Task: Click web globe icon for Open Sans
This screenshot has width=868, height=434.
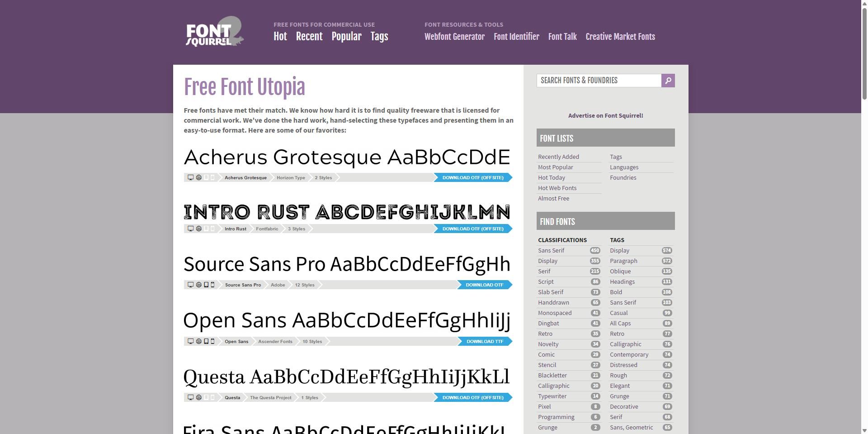Action: point(198,341)
